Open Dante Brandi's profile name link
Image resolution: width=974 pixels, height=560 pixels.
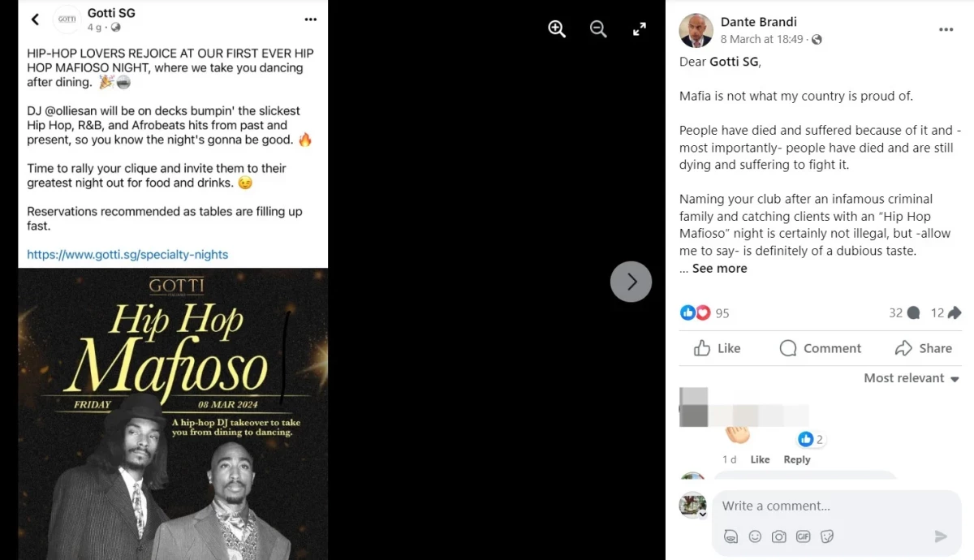point(759,22)
